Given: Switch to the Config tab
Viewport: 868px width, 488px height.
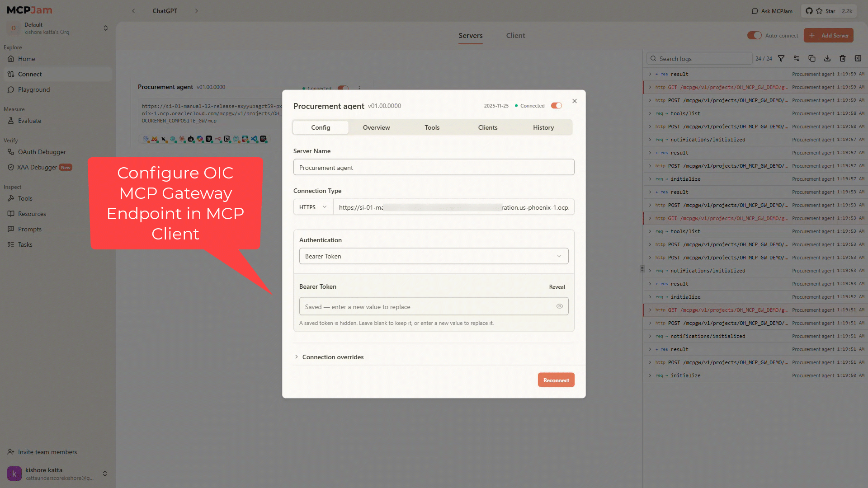Looking at the screenshot, I should (x=321, y=127).
